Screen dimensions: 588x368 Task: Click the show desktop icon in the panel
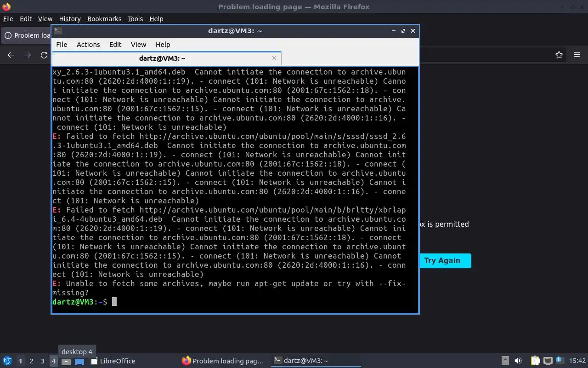point(66,362)
